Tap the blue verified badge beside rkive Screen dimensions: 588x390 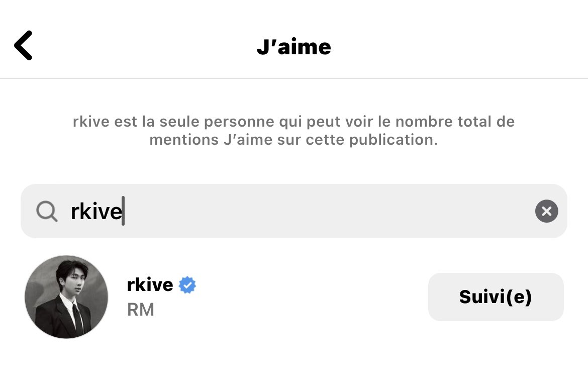point(187,284)
